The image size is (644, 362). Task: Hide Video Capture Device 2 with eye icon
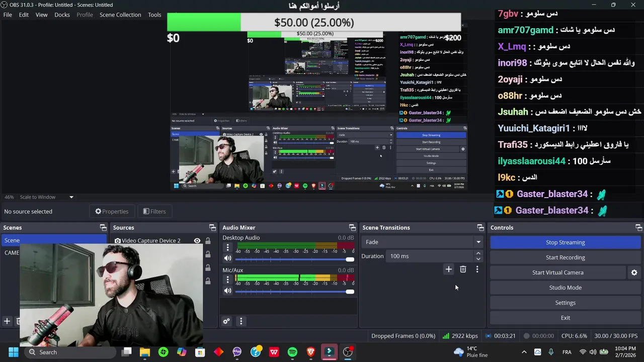(197, 241)
